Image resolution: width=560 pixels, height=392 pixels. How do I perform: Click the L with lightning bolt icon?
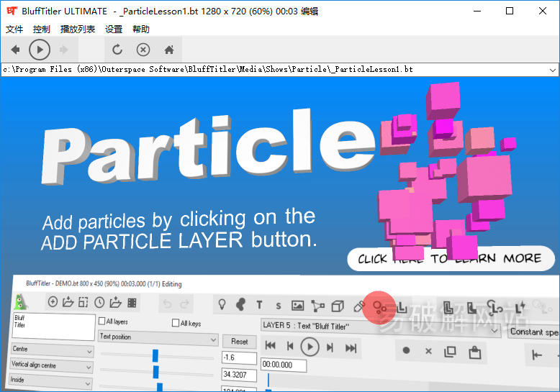pos(520,306)
